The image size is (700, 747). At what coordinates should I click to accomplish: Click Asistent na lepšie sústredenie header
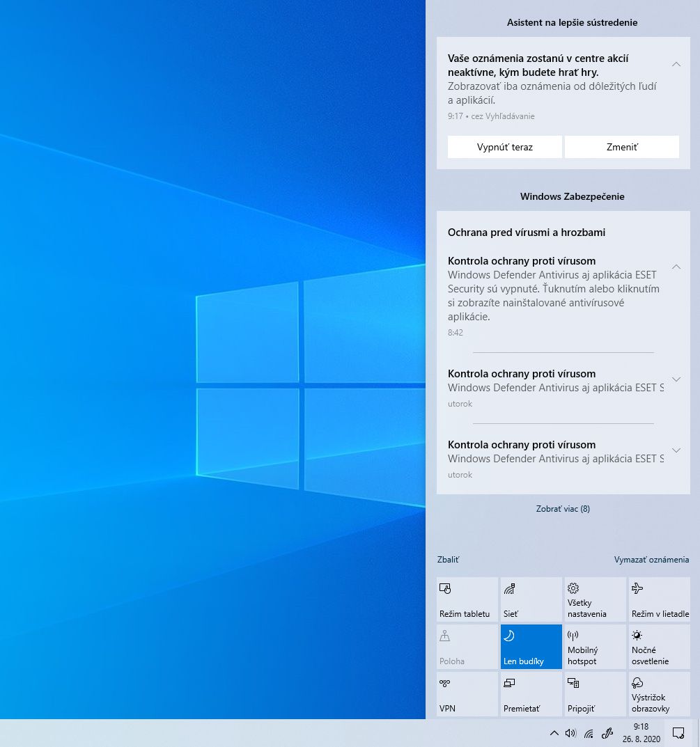572,22
